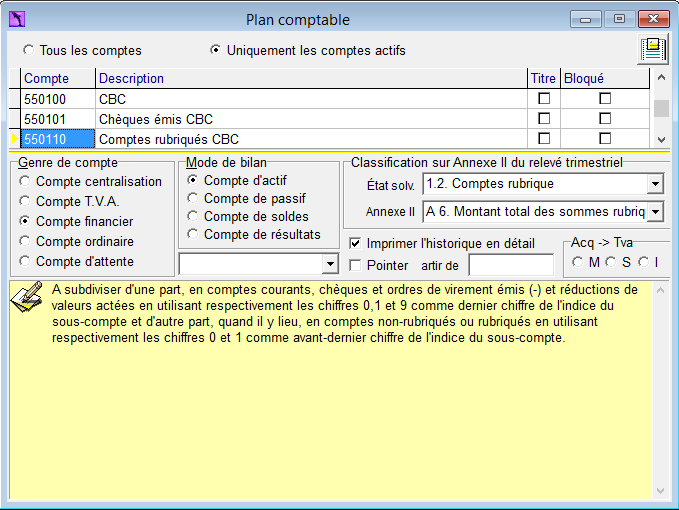Minimize the Plan comptable window
The image size is (679, 510).
click(x=585, y=19)
